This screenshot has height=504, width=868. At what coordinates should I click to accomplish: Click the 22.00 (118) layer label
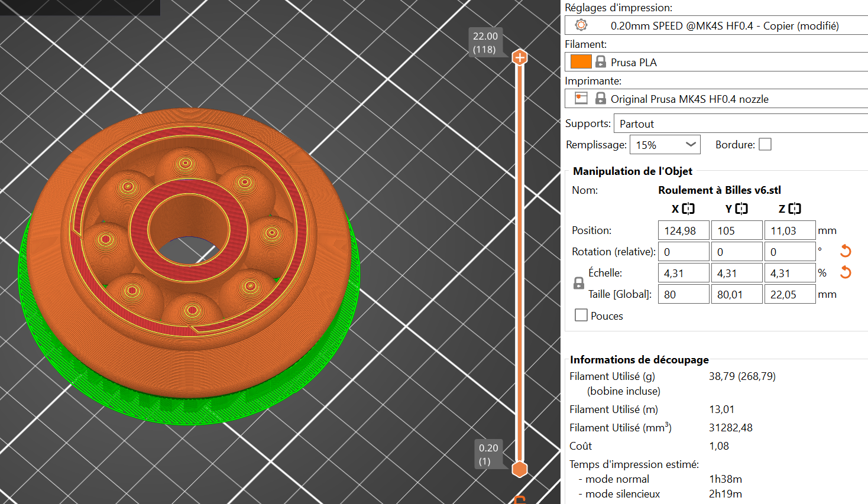(485, 43)
